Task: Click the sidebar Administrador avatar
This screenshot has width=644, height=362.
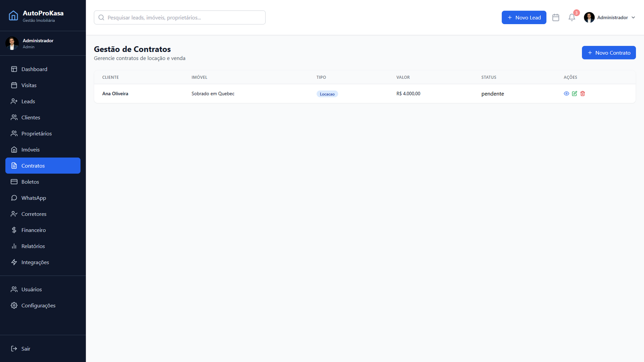Action: coord(12,43)
